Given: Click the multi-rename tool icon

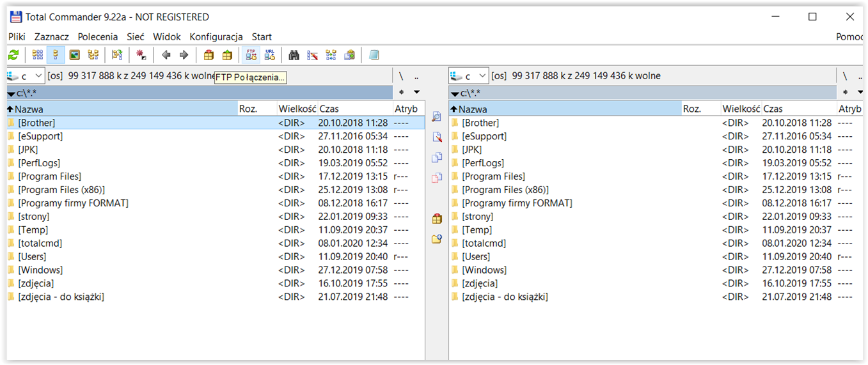Looking at the screenshot, I should pyautogui.click(x=312, y=56).
